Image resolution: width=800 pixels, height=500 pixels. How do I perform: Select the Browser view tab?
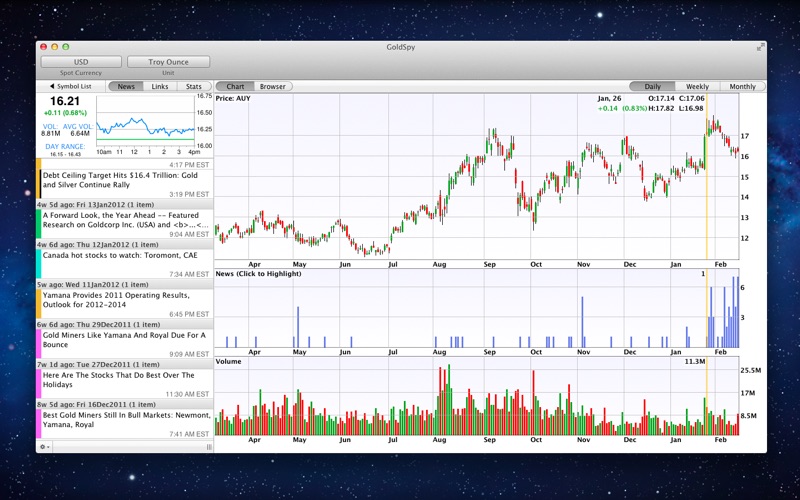(273, 86)
